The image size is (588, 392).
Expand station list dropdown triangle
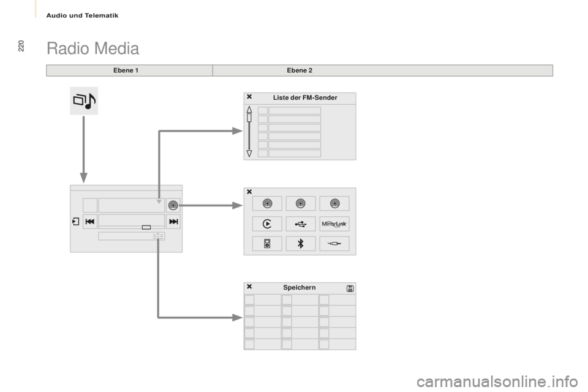(x=159, y=202)
